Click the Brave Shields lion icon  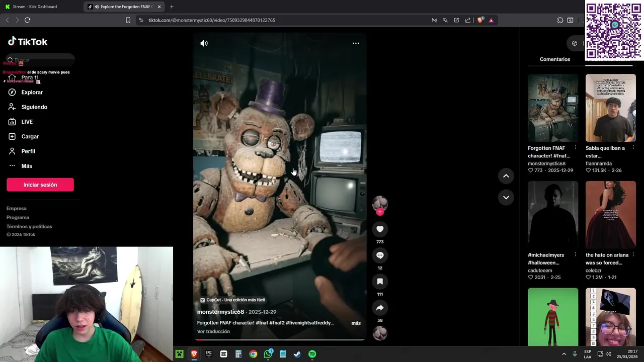pyautogui.click(x=480, y=20)
